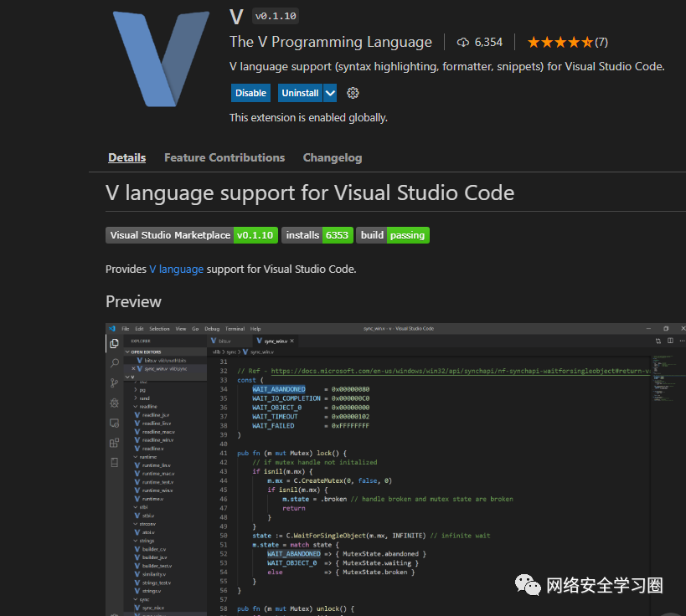Click the build passing badge

[393, 235]
